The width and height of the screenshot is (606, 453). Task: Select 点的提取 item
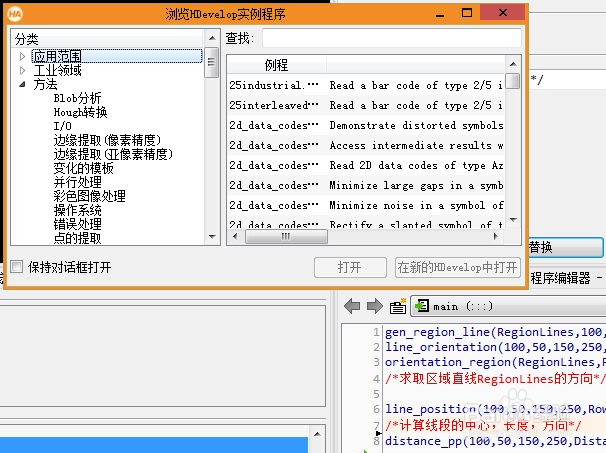[x=78, y=238]
